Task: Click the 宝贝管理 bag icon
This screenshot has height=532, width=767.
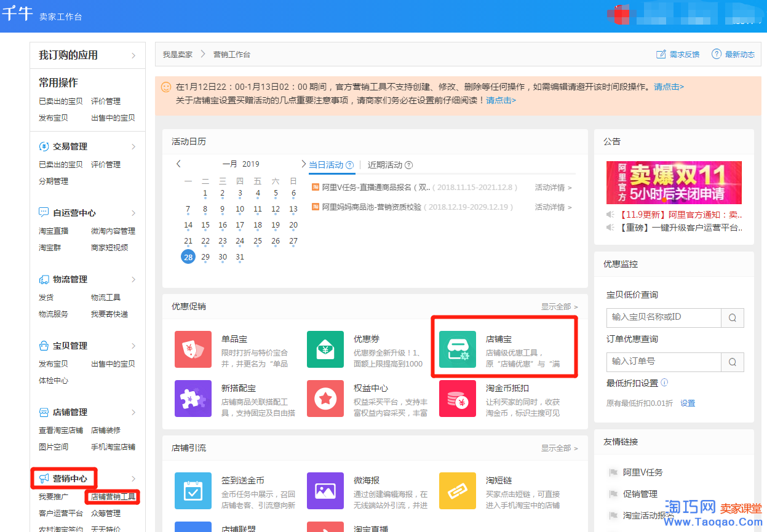Action: click(x=44, y=346)
